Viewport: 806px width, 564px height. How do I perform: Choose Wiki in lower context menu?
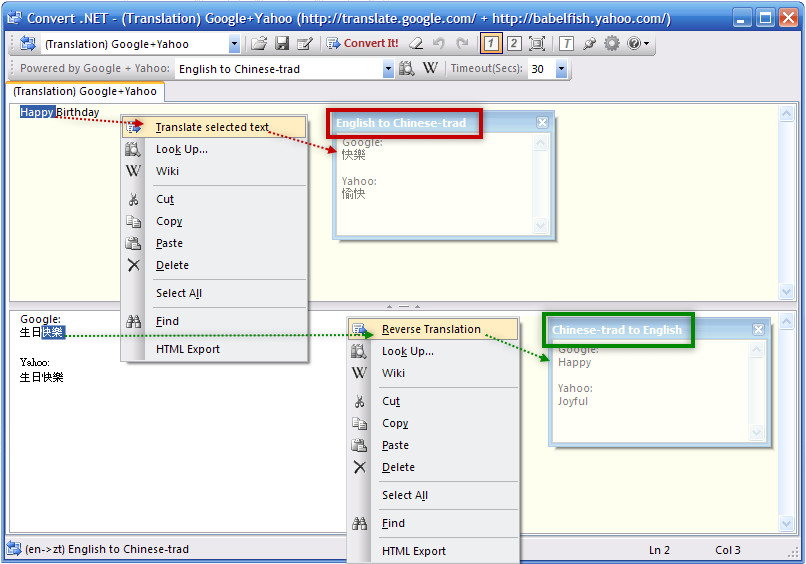tap(433, 373)
